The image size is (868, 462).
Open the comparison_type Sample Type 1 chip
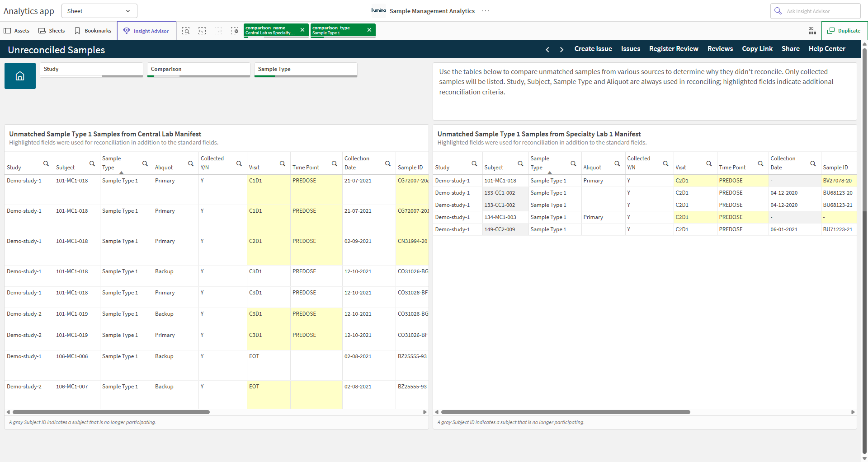click(337, 30)
